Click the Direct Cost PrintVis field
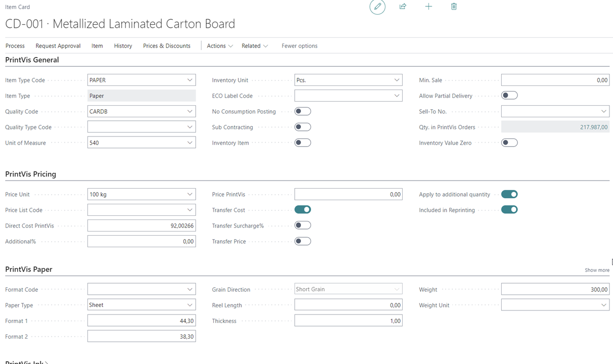This screenshot has height=364, width=613. coord(142,225)
